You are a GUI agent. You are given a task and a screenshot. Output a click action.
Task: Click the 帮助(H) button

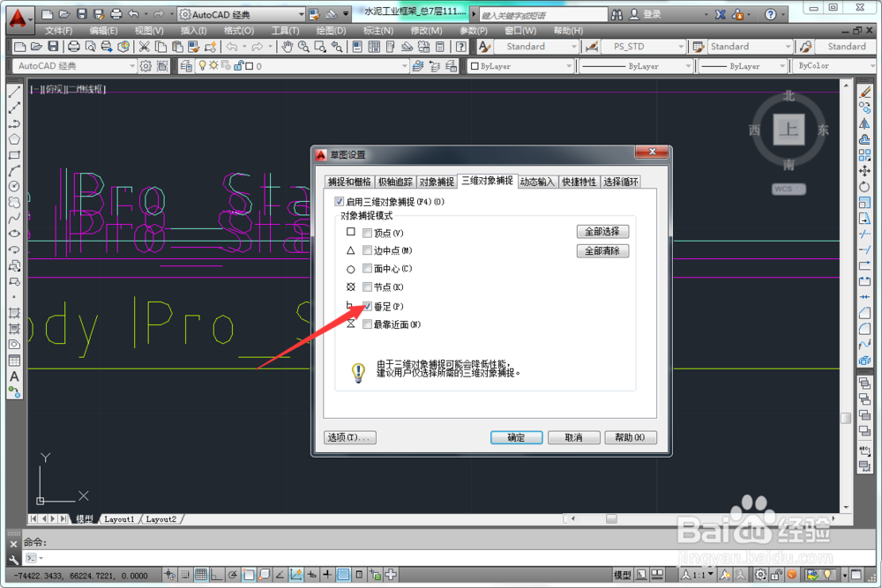631,437
